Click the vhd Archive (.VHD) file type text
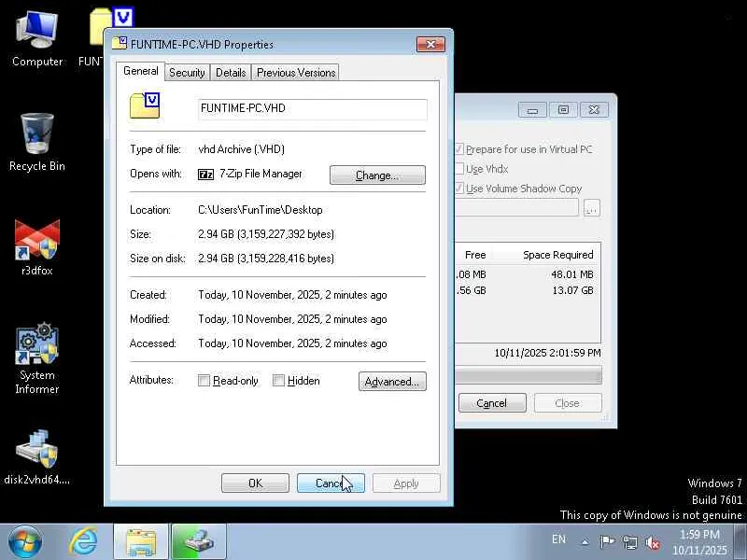Viewport: 747px width, 560px height. point(241,149)
